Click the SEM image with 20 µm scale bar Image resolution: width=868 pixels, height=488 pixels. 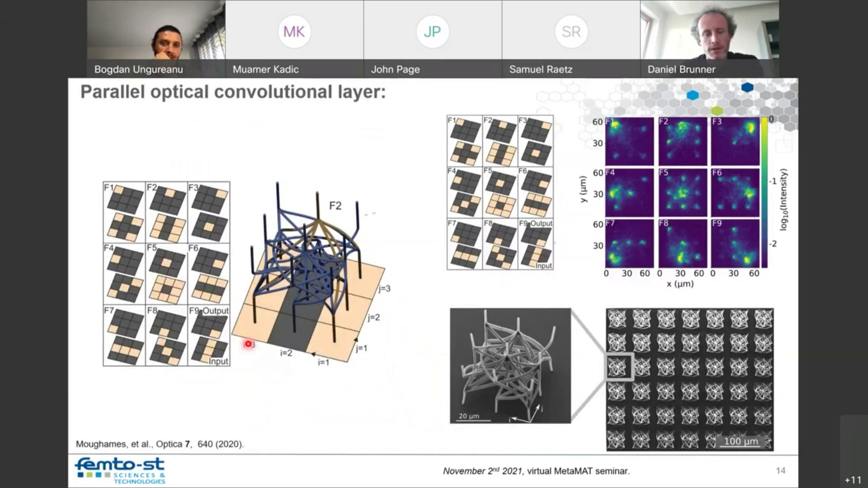[510, 366]
